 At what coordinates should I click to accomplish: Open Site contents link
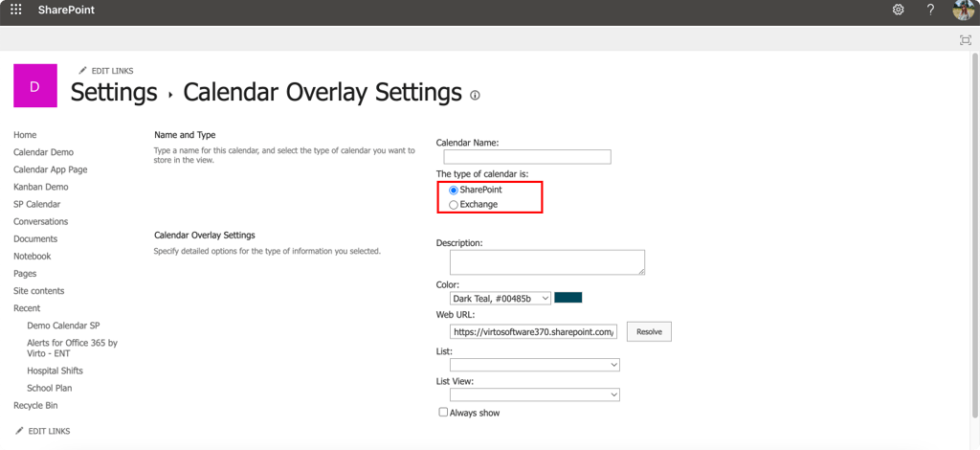[x=38, y=291]
